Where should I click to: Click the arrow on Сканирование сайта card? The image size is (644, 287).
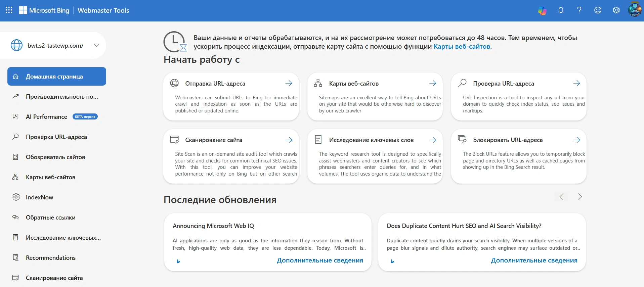[289, 140]
